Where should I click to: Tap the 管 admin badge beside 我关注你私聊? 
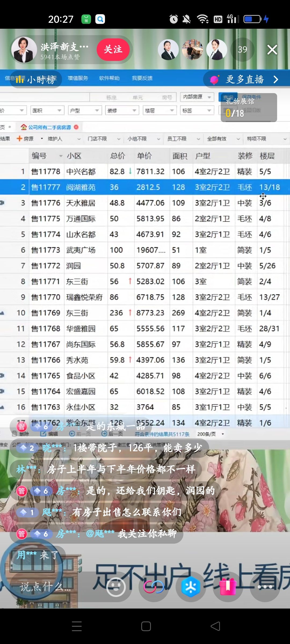pyautogui.click(x=22, y=534)
